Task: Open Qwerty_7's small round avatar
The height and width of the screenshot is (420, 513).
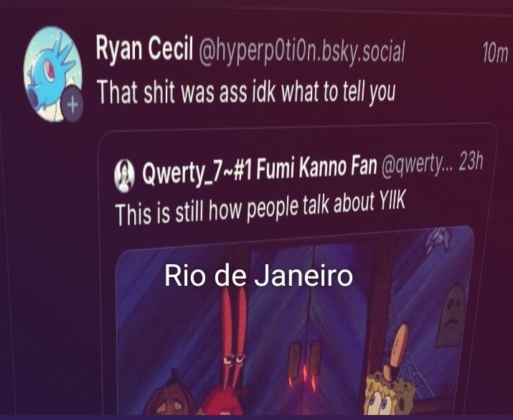Action: tap(125, 175)
